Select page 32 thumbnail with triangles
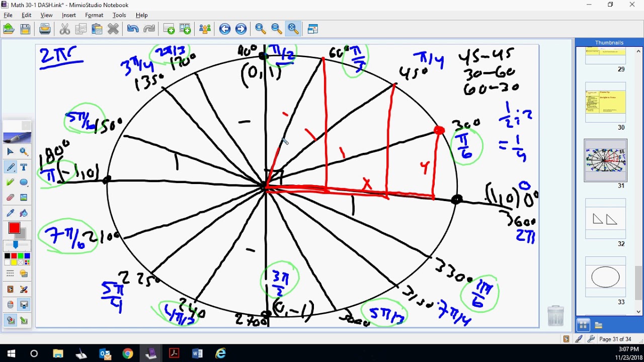This screenshot has width=644, height=362. click(x=605, y=219)
